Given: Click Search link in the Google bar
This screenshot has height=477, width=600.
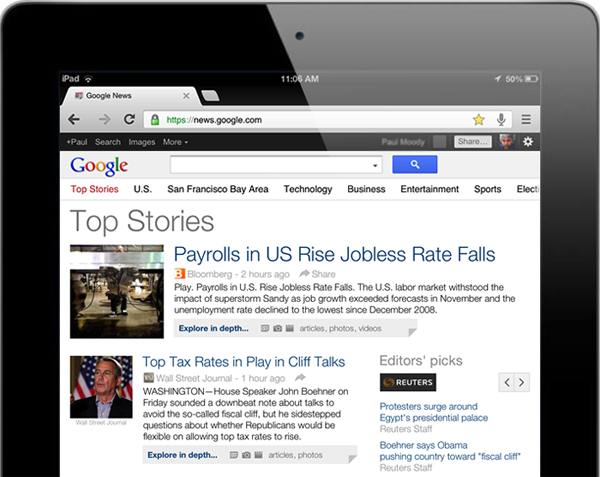Looking at the screenshot, I should point(108,142).
